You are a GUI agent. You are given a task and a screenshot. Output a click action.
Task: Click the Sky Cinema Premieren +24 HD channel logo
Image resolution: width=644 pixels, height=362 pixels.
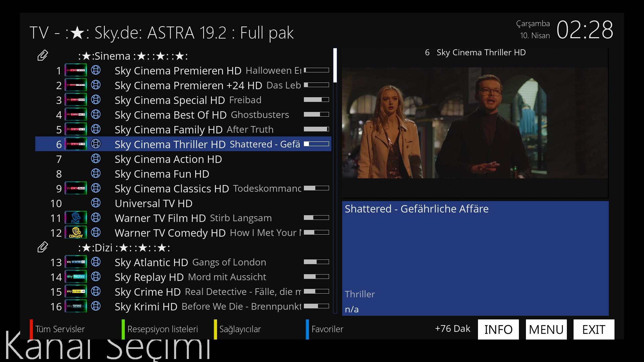[x=76, y=85]
